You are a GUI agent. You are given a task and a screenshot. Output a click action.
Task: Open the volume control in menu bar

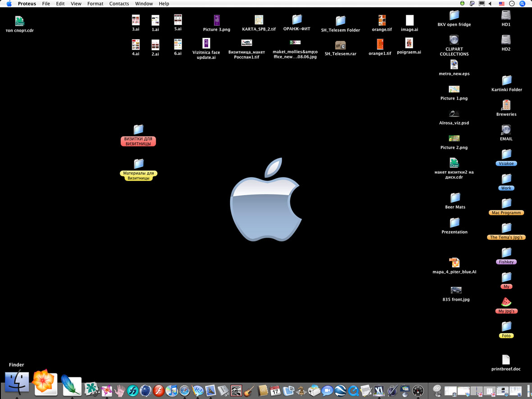click(x=490, y=4)
